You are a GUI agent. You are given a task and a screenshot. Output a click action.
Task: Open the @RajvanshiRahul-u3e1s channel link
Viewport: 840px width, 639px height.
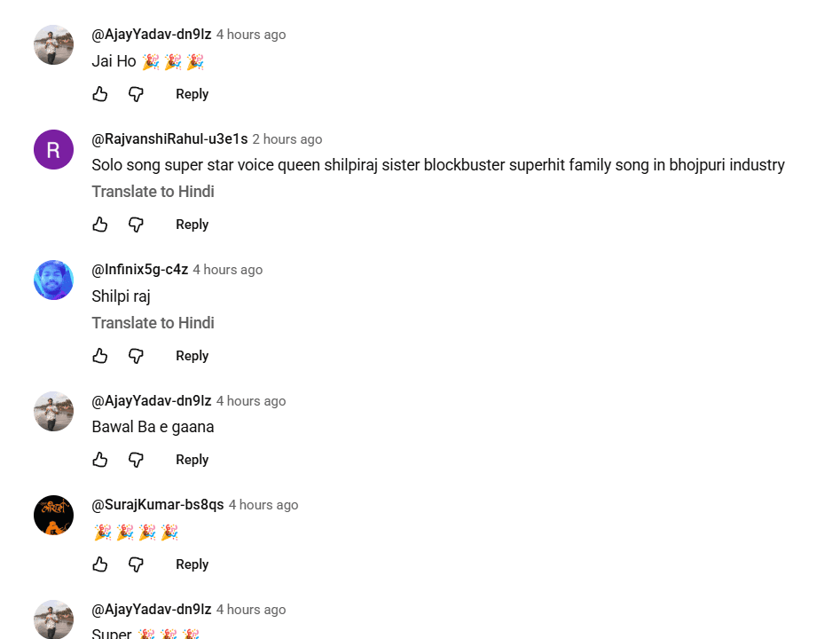[169, 139]
